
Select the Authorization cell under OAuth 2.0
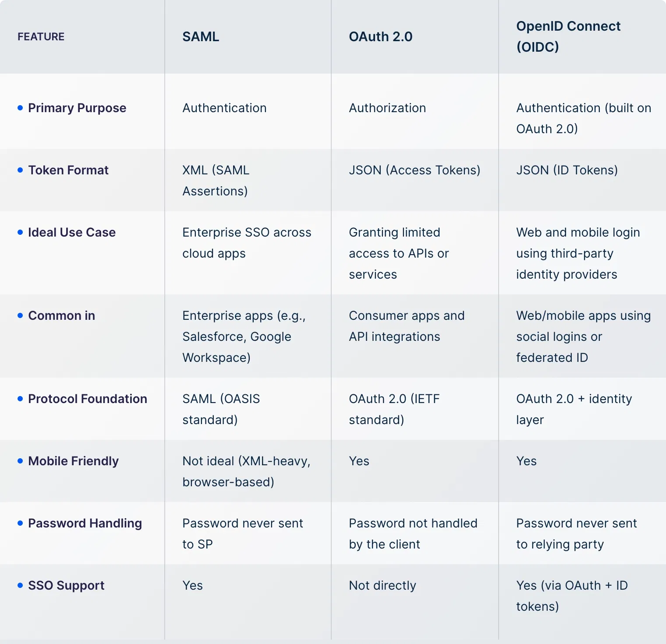(387, 108)
